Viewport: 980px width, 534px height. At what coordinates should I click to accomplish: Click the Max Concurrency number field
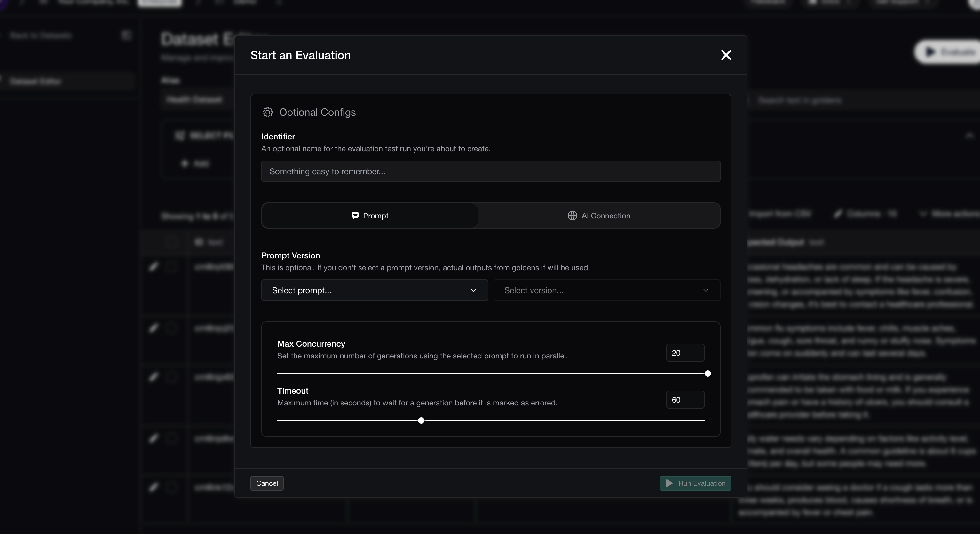tap(685, 353)
